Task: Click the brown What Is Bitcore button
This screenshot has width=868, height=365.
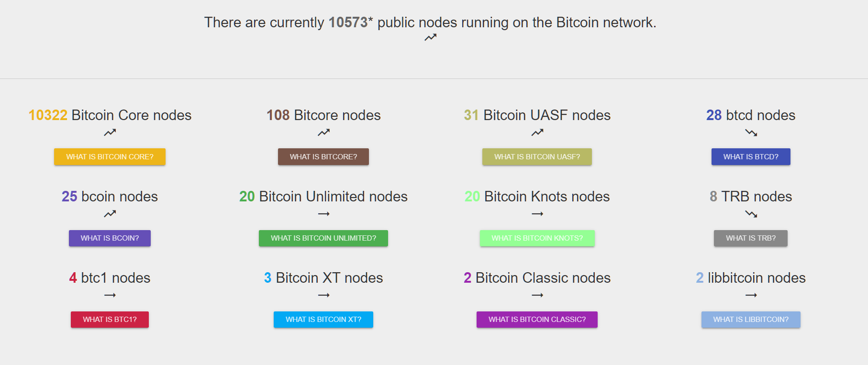Action: tap(323, 157)
